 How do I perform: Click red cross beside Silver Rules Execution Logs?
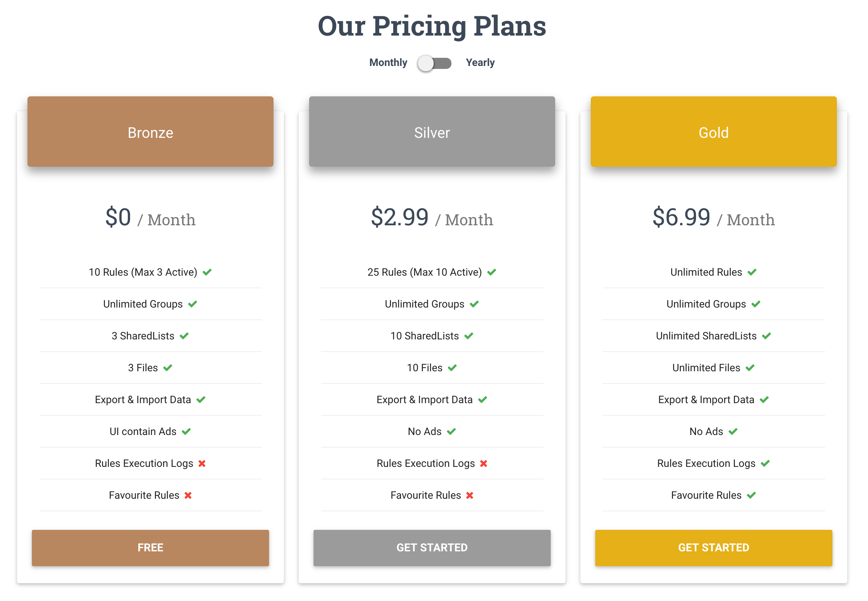[484, 464]
